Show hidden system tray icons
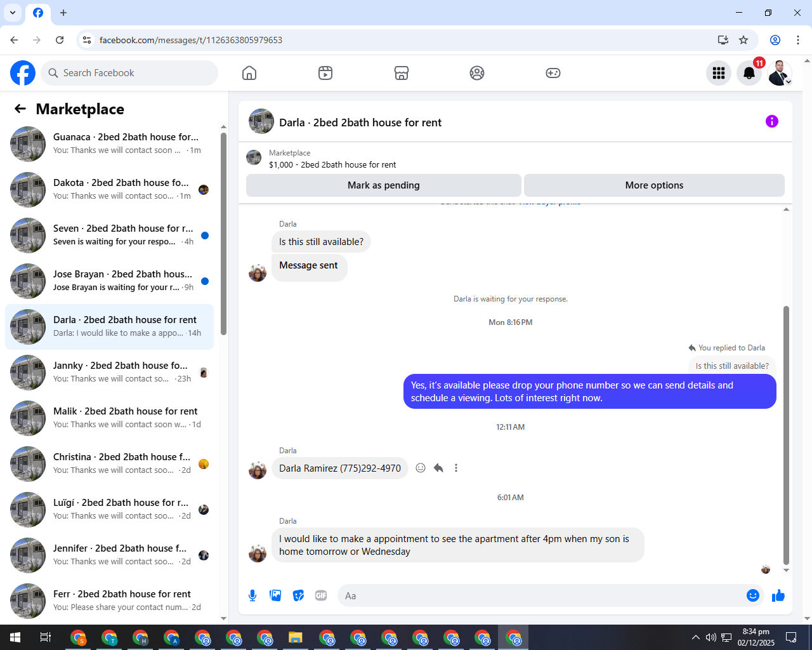Image resolution: width=812 pixels, height=650 pixels. click(x=696, y=637)
